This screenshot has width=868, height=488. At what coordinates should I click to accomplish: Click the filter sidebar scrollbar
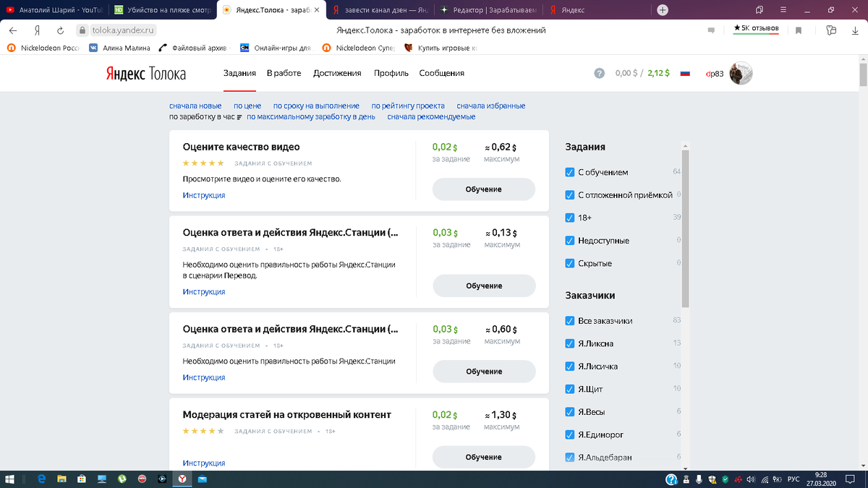(x=685, y=228)
